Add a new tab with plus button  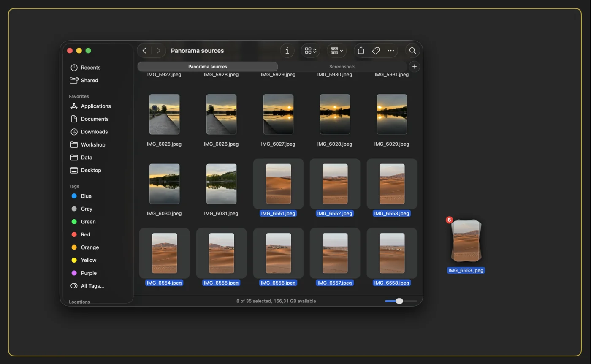(x=415, y=67)
